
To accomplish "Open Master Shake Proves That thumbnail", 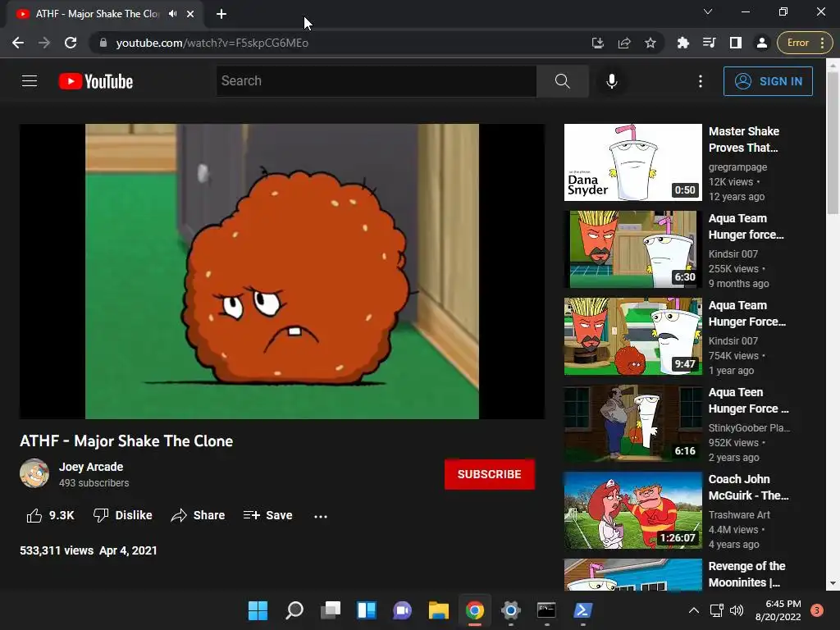I will (632, 162).
